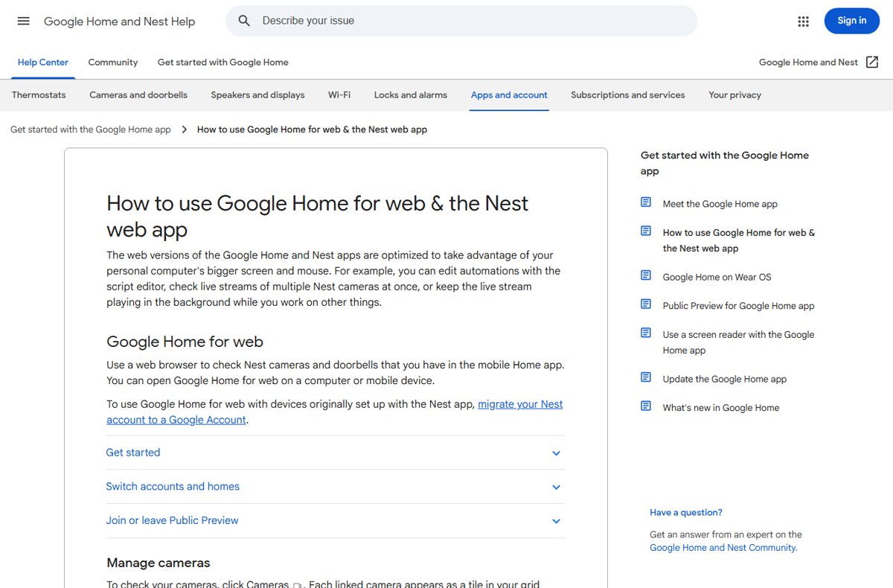The height and width of the screenshot is (588, 893).
Task: Click the breadcrumb chevron separator icon
Action: pyautogui.click(x=185, y=130)
